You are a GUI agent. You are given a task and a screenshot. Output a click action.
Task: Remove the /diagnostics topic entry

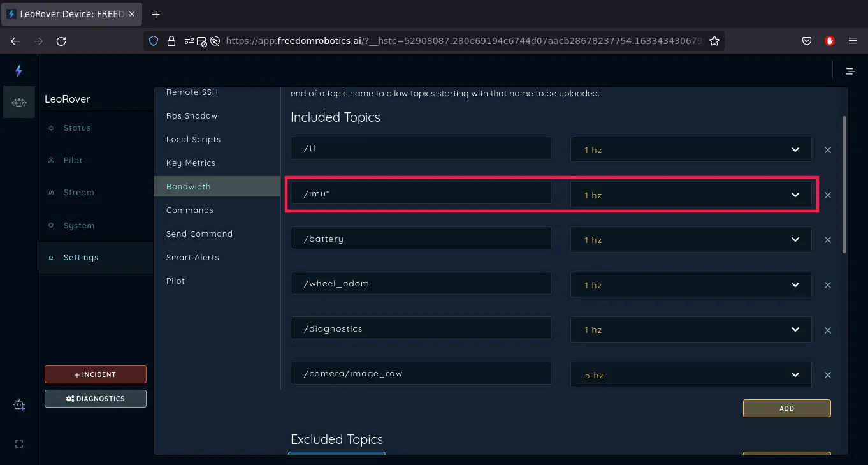pyautogui.click(x=828, y=330)
